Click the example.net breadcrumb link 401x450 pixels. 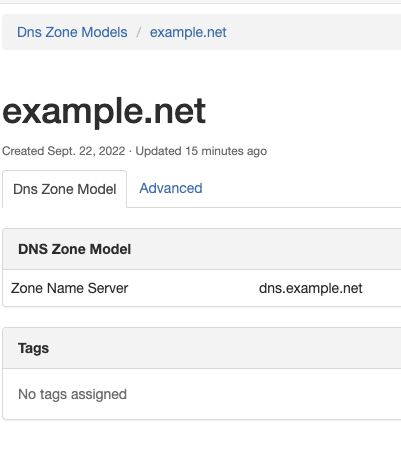188,32
